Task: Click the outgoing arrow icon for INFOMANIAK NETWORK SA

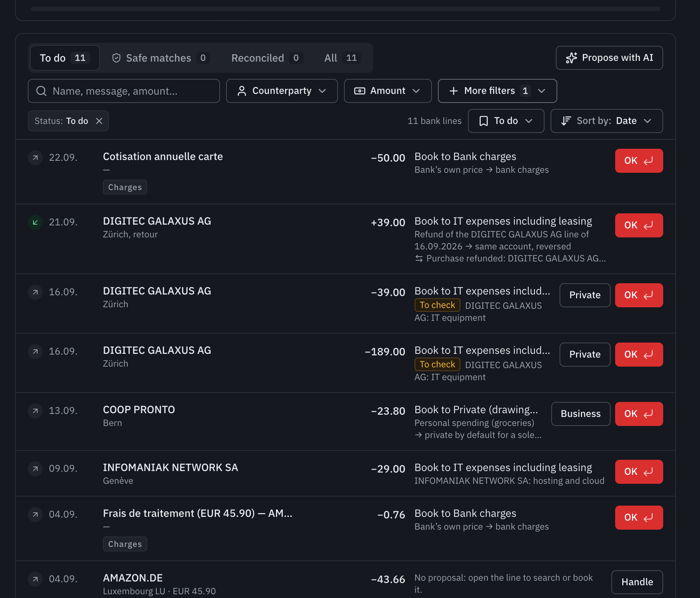Action: click(35, 469)
